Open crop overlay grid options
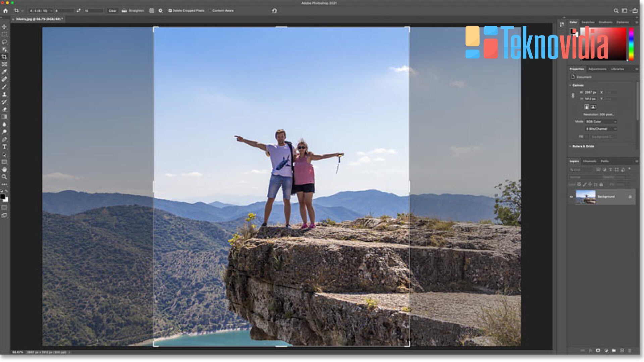Screen dimensions: 644x362 point(152,11)
